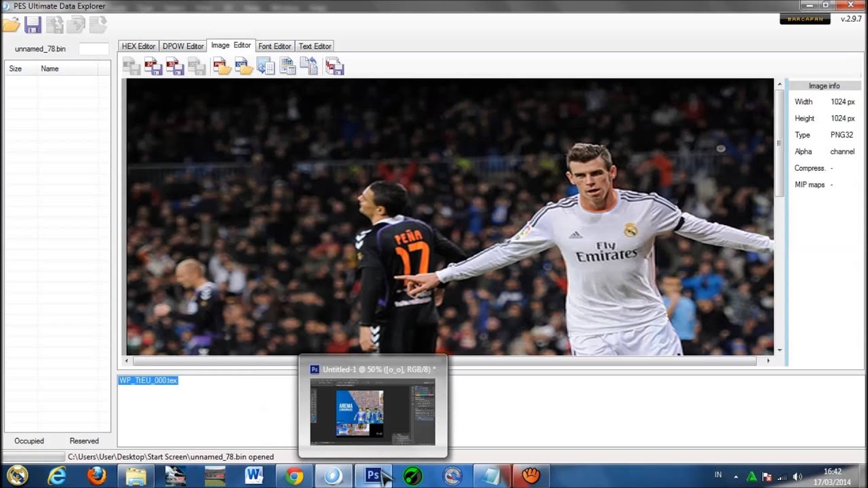Save the file with the purple floppy icon

[x=33, y=25]
